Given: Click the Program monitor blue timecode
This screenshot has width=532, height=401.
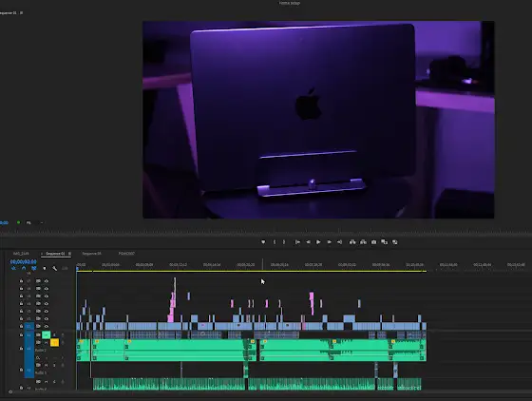Looking at the screenshot, I should pyautogui.click(x=4, y=222).
